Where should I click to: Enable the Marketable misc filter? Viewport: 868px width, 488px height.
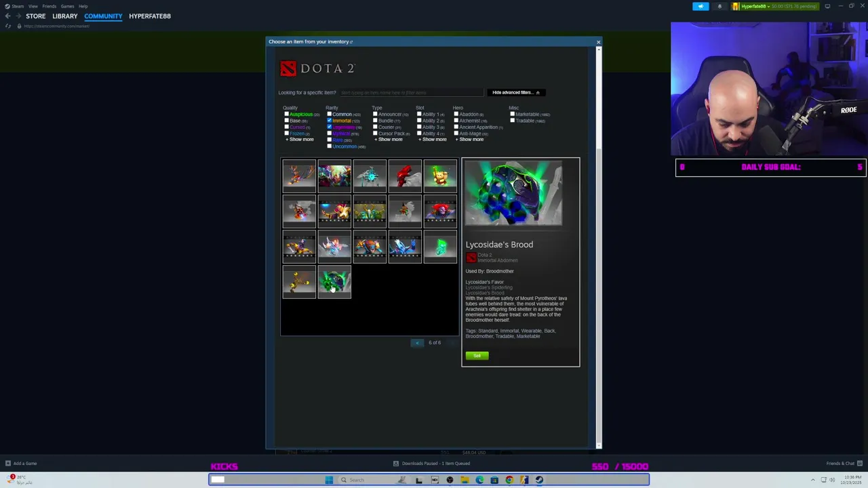tap(513, 115)
